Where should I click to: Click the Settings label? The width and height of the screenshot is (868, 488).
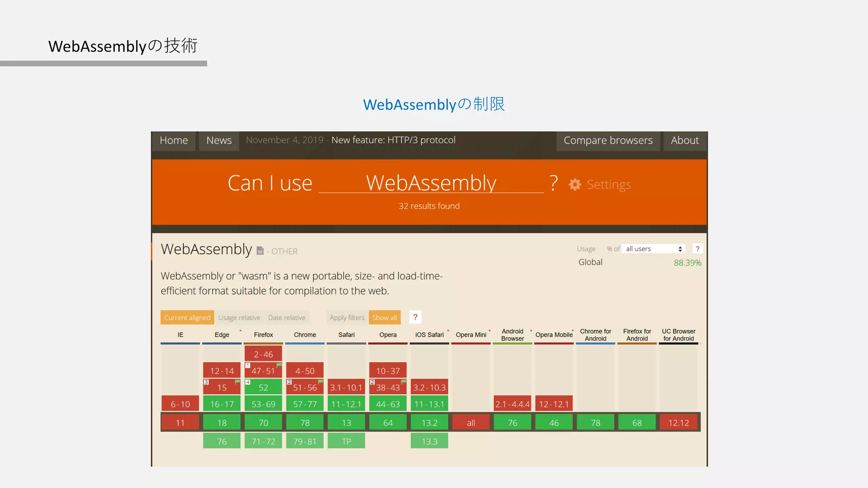(609, 185)
